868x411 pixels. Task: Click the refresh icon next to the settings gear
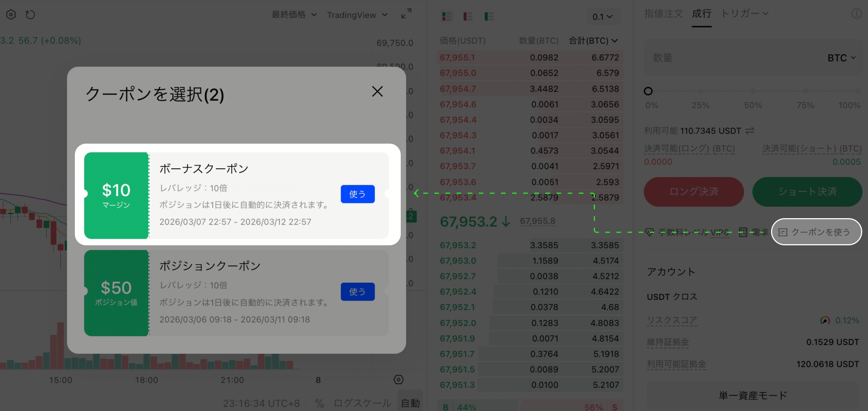pyautogui.click(x=30, y=14)
